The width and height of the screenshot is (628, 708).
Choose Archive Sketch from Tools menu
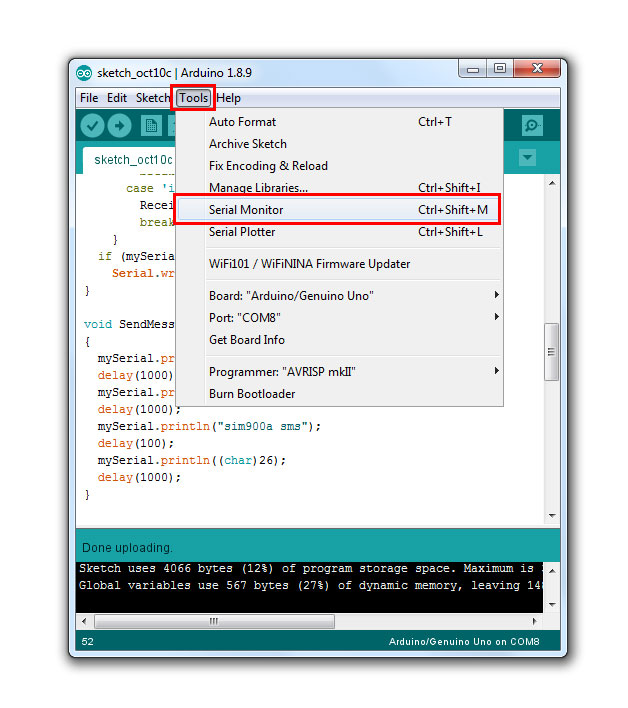pos(339,144)
